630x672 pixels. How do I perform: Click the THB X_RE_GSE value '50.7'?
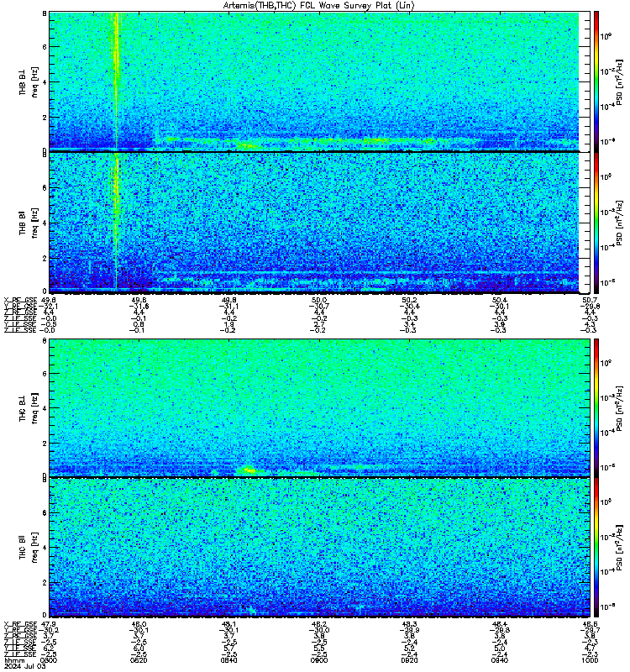click(590, 300)
